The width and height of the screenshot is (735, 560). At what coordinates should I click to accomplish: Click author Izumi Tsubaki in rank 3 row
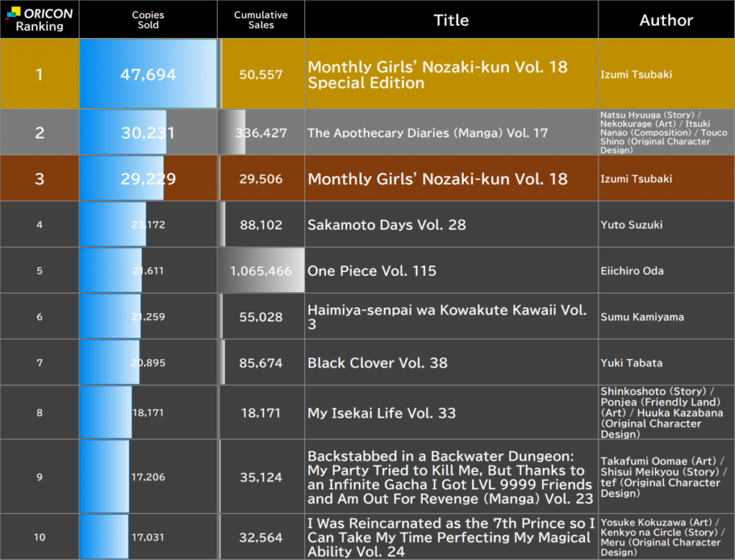(x=636, y=179)
